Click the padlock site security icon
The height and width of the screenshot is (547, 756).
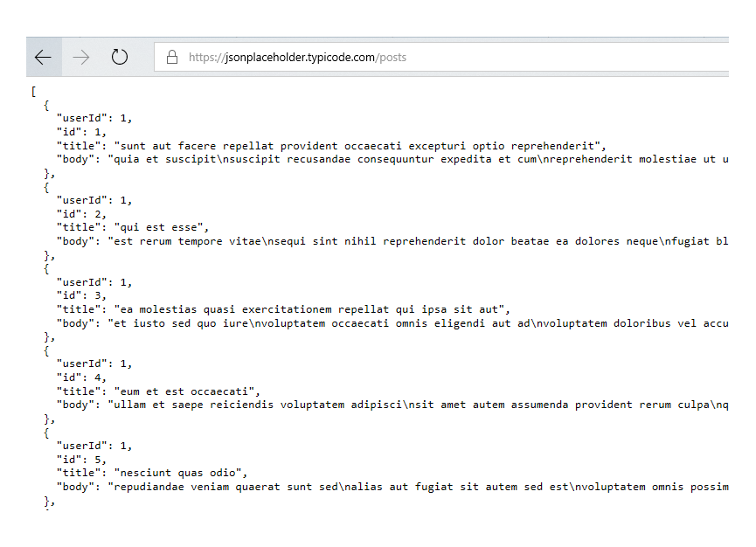(172, 58)
